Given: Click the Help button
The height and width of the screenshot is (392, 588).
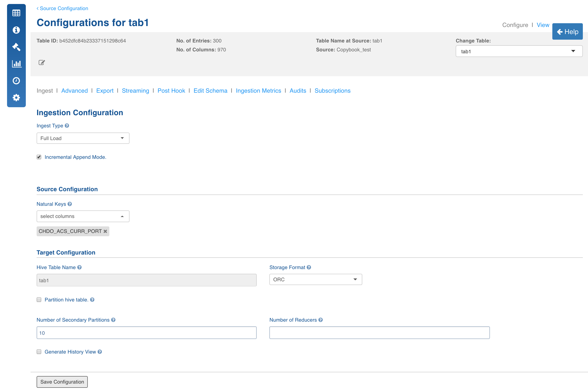Looking at the screenshot, I should coord(568,31).
